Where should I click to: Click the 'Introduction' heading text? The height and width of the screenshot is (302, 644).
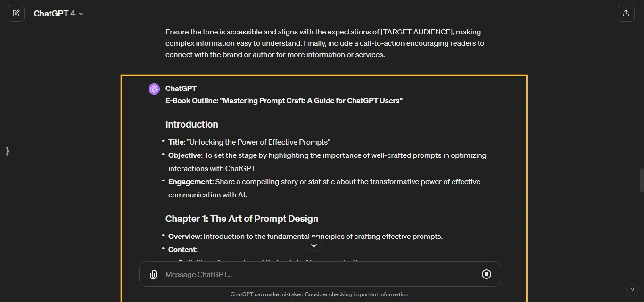[191, 124]
